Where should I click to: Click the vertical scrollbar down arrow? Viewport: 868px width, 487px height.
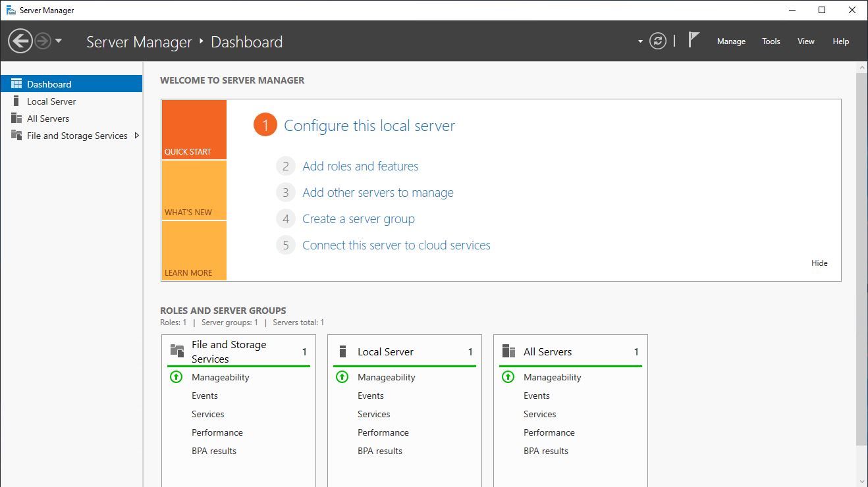862,481
